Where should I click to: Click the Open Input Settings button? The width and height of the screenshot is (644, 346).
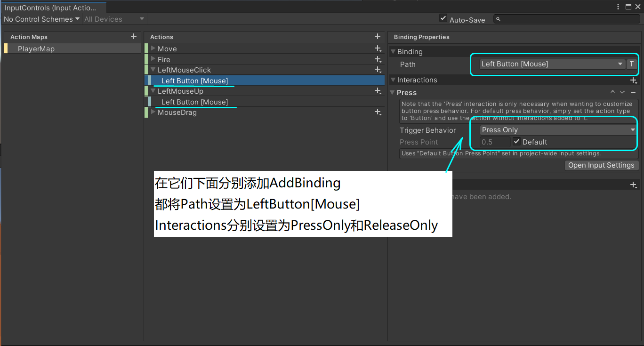click(601, 165)
